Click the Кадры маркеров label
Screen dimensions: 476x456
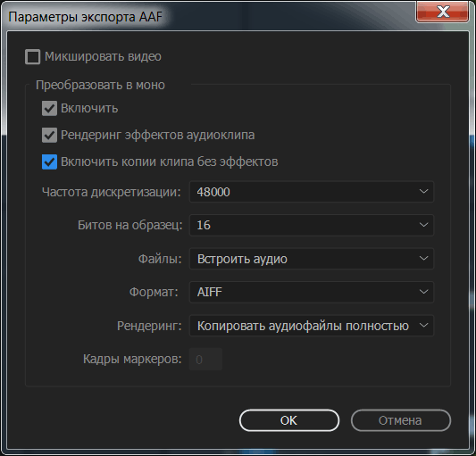coord(132,360)
